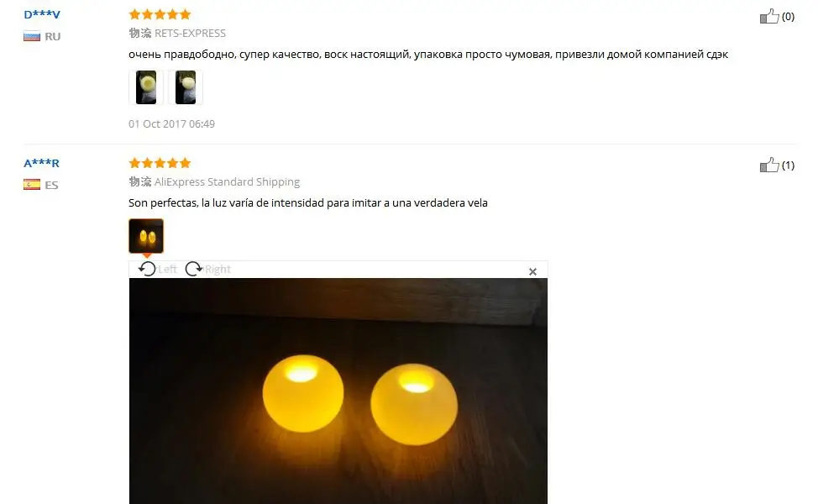Like A***R's review with thumbs-up icon
Image resolution: width=818 pixels, height=504 pixels.
[x=769, y=165]
